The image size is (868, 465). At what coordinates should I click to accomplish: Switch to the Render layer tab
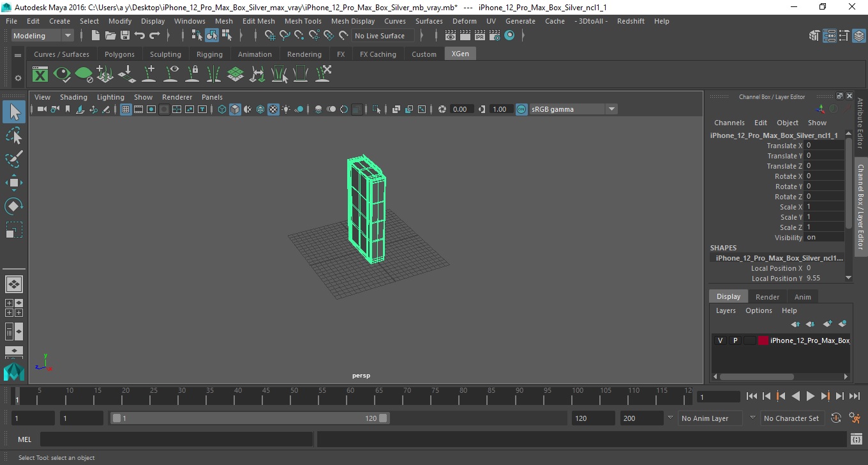point(767,297)
